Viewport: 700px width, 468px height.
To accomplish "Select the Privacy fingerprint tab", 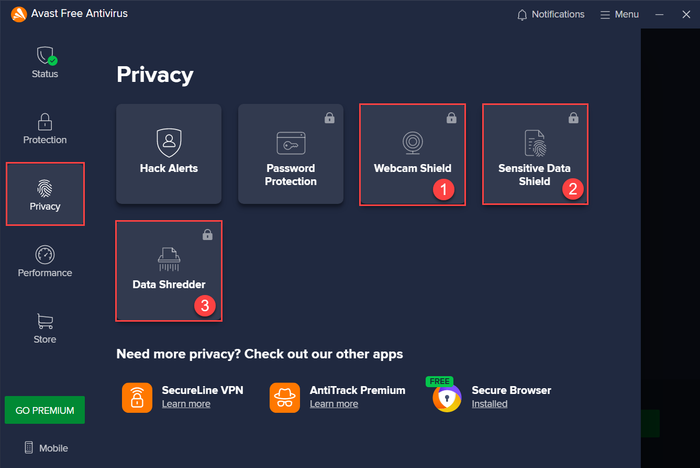I will tap(45, 194).
